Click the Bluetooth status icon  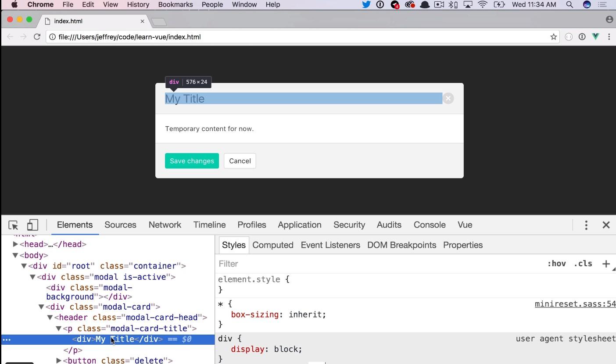click(x=454, y=4)
